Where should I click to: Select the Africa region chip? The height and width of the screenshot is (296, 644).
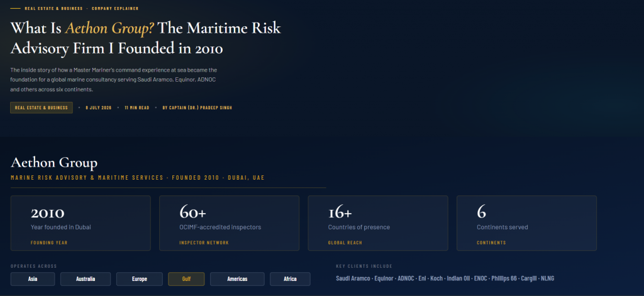coord(290,279)
